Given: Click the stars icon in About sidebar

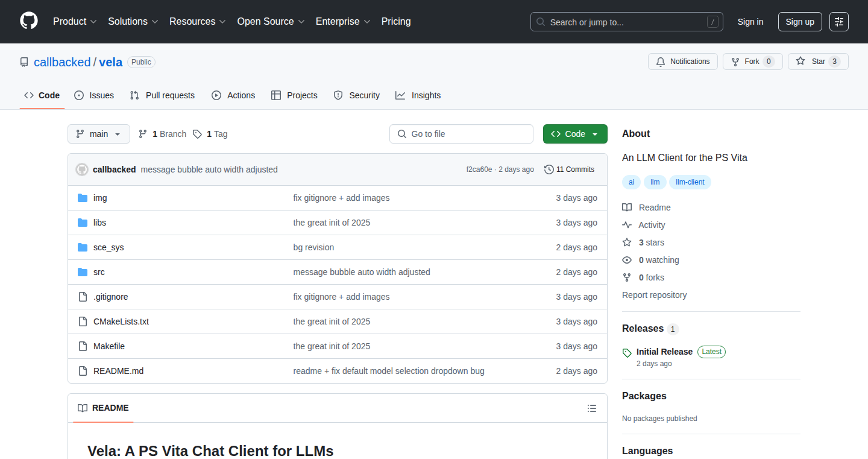Looking at the screenshot, I should pyautogui.click(x=627, y=242).
